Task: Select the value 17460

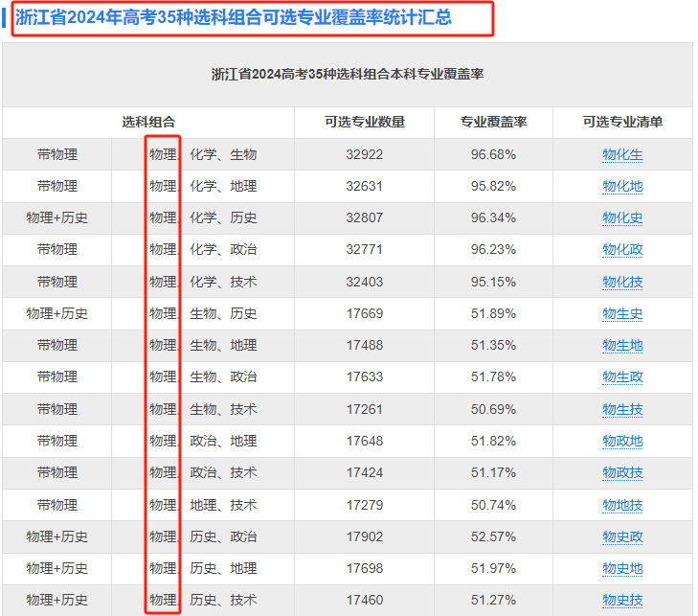Action: point(364,600)
